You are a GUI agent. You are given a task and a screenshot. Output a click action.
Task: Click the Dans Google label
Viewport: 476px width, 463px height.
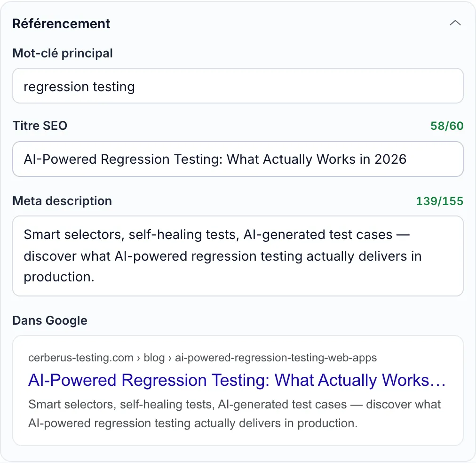(x=50, y=320)
